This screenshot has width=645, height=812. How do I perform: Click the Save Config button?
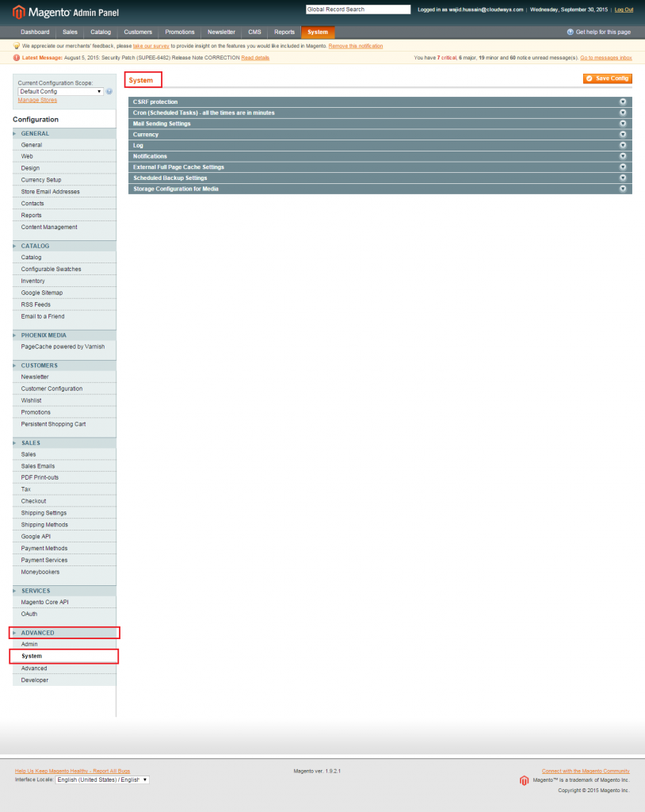607,79
